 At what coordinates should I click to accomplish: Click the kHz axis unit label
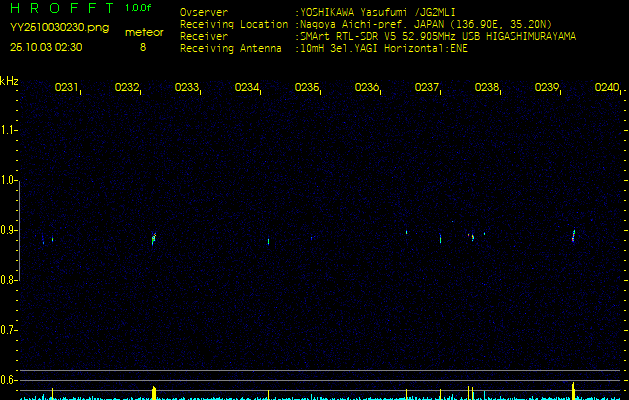point(9,80)
